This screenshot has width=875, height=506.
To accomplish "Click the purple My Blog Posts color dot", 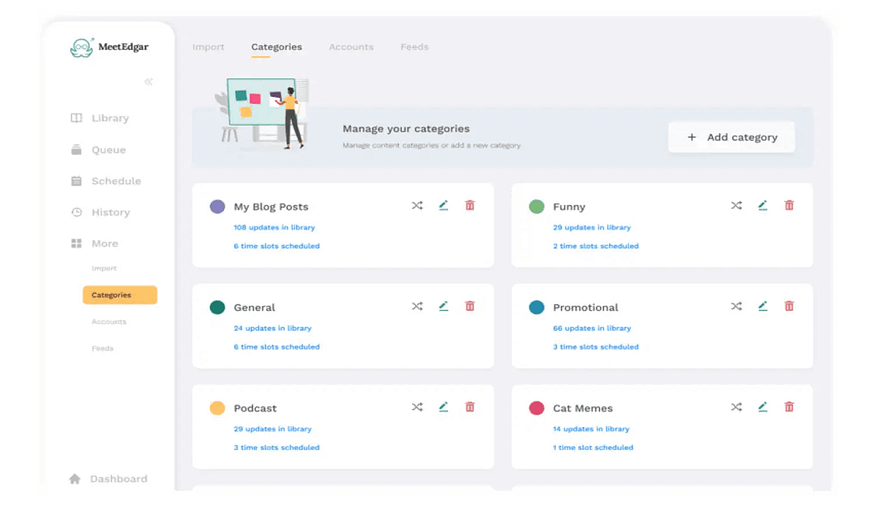I will click(x=217, y=206).
